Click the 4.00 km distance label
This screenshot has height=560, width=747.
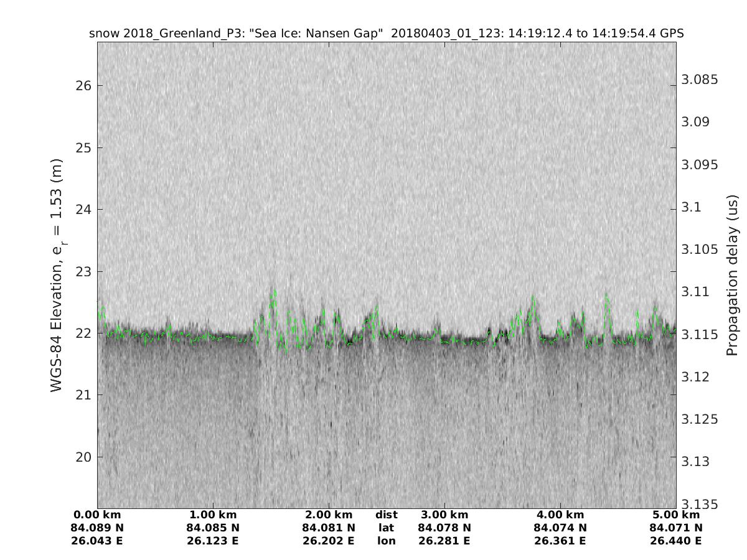[x=560, y=515]
